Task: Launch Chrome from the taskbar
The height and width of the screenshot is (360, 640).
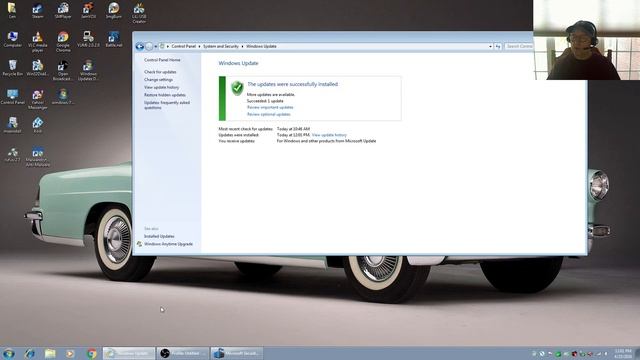Action: pos(91,353)
